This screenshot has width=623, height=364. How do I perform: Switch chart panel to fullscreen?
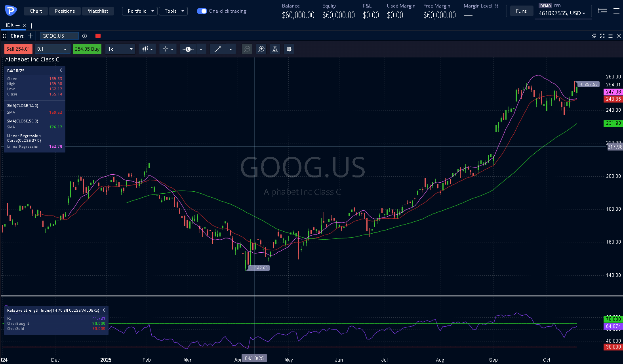coord(602,36)
